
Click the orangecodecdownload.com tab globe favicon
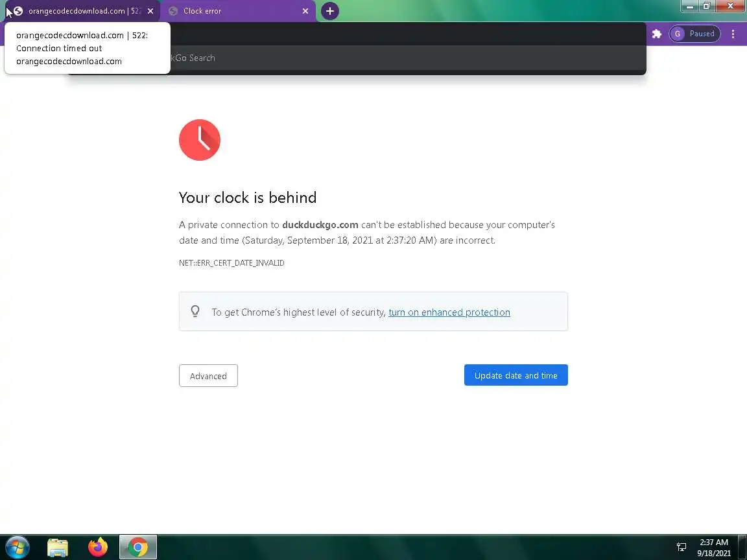18,11
